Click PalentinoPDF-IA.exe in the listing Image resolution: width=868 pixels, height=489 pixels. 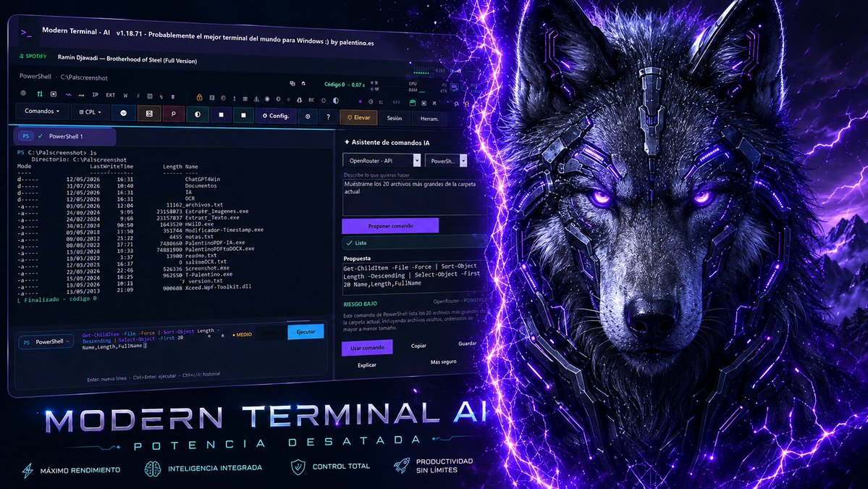pos(215,243)
